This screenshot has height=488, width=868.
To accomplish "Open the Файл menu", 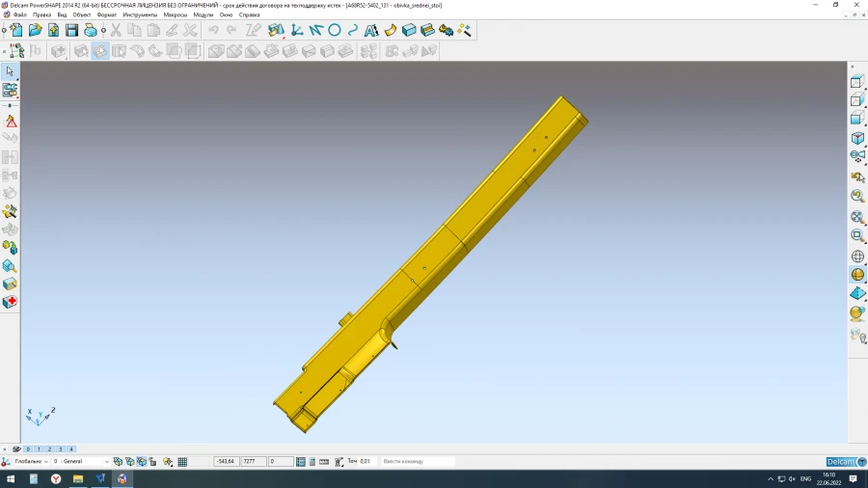I will coord(19,15).
